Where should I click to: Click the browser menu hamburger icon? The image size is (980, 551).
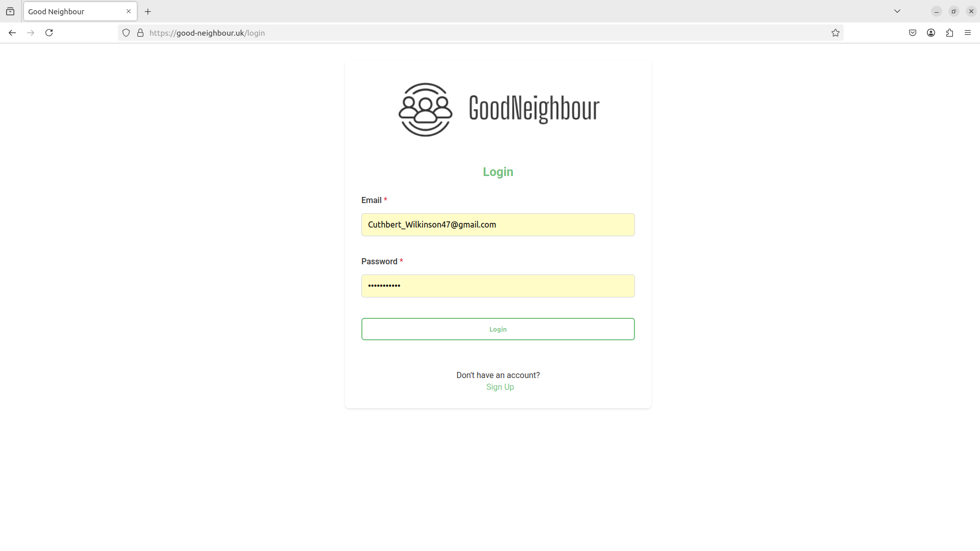coord(968,32)
